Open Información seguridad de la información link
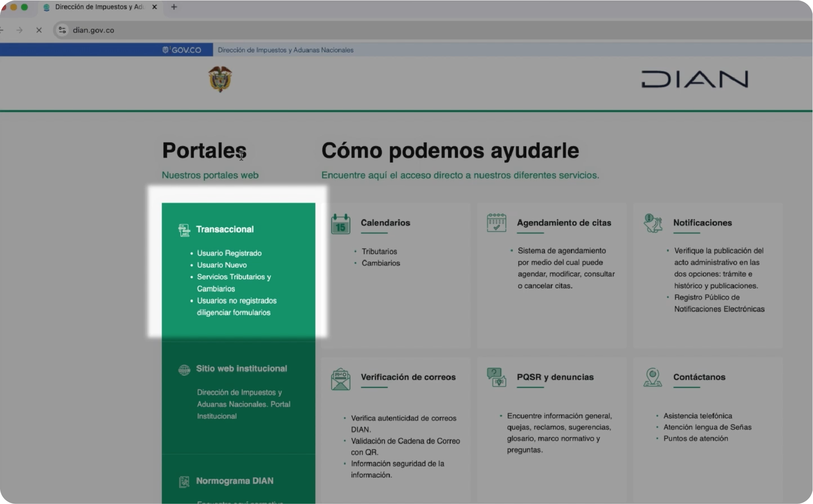The height and width of the screenshot is (504, 813). [397, 469]
